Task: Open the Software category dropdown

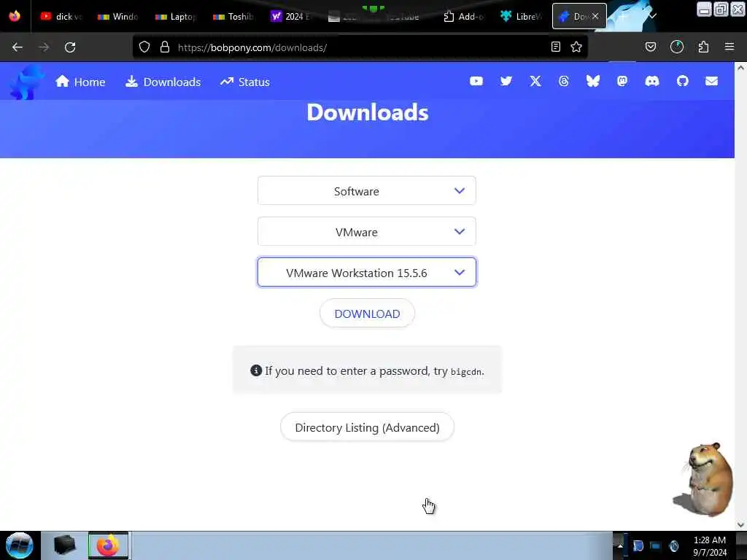Action: pos(367,191)
